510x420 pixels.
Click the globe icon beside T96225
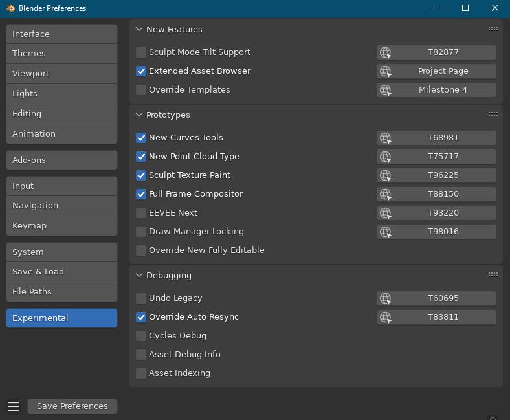[386, 175]
